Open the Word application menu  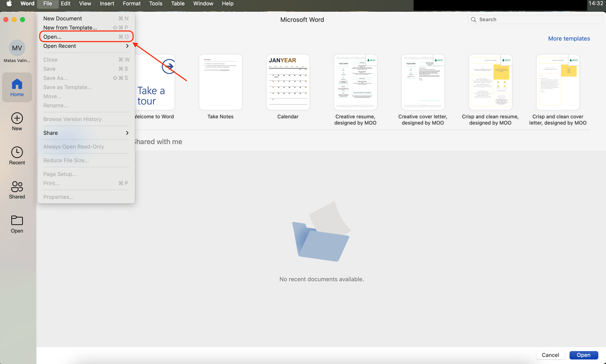click(27, 4)
